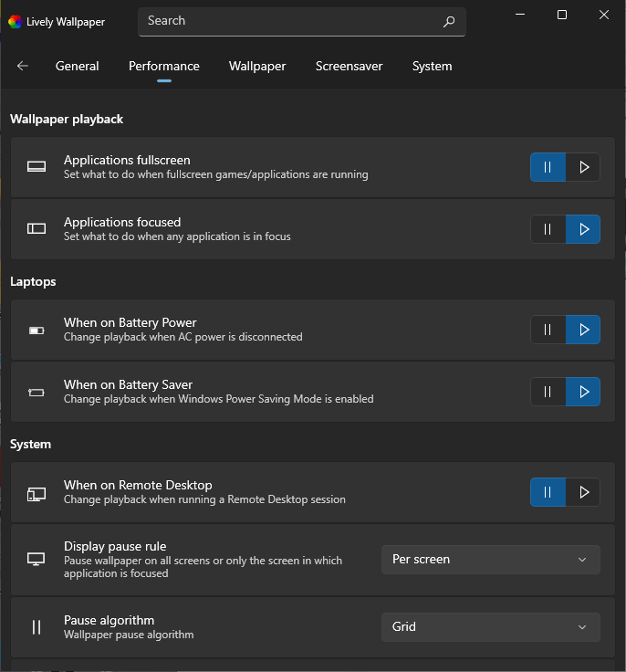Open the Wallpaper settings tab

coord(257,66)
